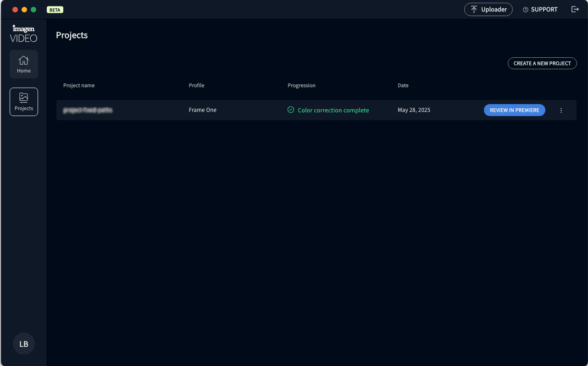Open the LB user profile avatar
This screenshot has height=366, width=588.
click(24, 344)
